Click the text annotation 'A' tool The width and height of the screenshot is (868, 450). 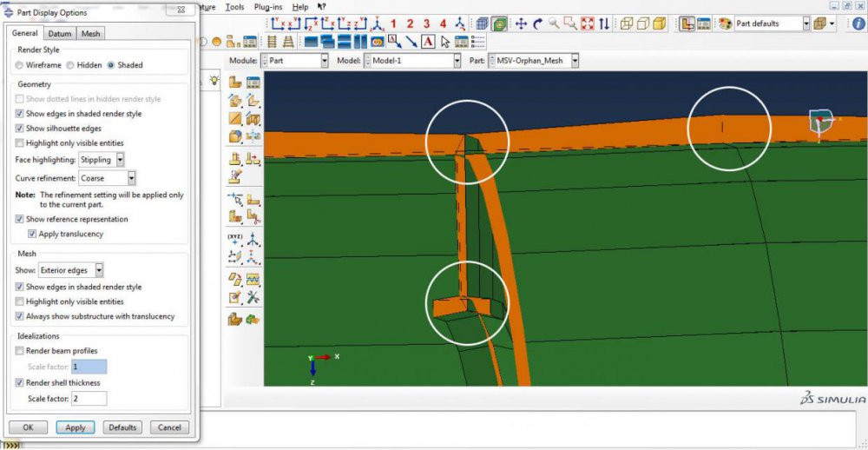click(x=429, y=41)
